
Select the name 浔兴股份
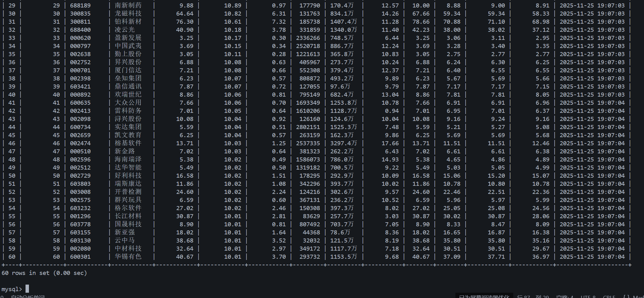click(x=128, y=119)
